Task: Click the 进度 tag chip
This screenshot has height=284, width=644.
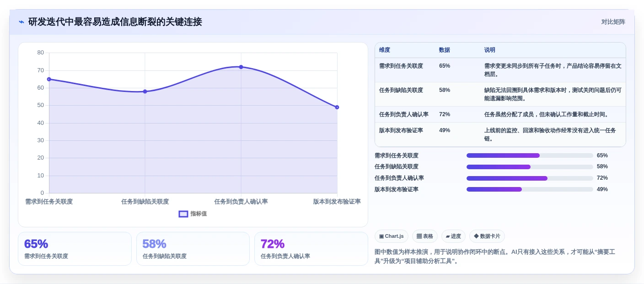Action: 453,236
